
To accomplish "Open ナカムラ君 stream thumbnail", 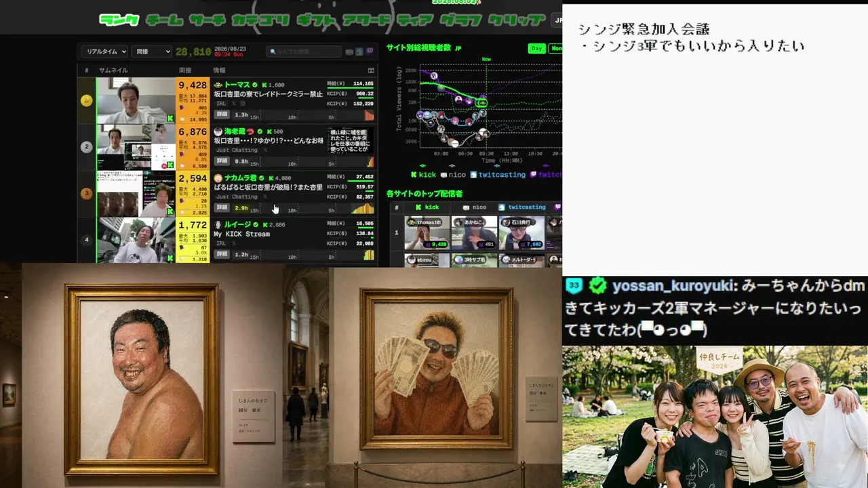I will click(x=136, y=194).
